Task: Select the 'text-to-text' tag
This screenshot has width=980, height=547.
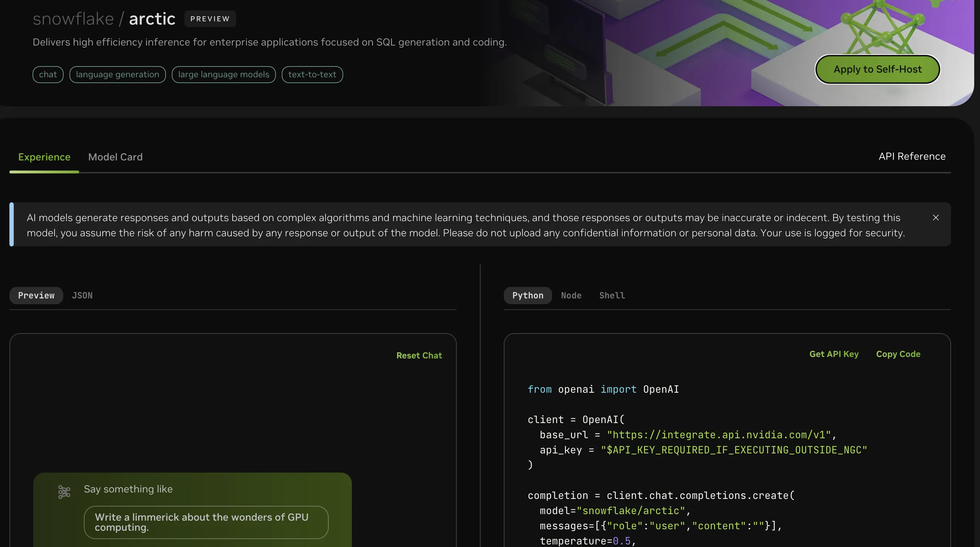Action: [x=312, y=74]
